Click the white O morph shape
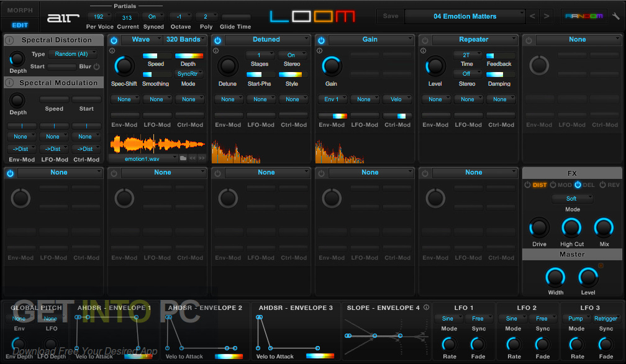The height and width of the screenshot is (364, 626). [301, 16]
